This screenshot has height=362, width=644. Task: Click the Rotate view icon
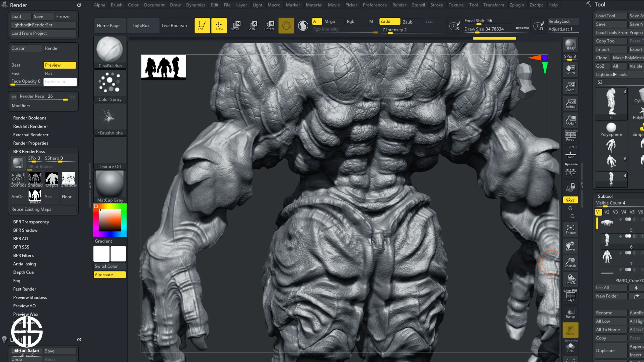[x=570, y=280]
